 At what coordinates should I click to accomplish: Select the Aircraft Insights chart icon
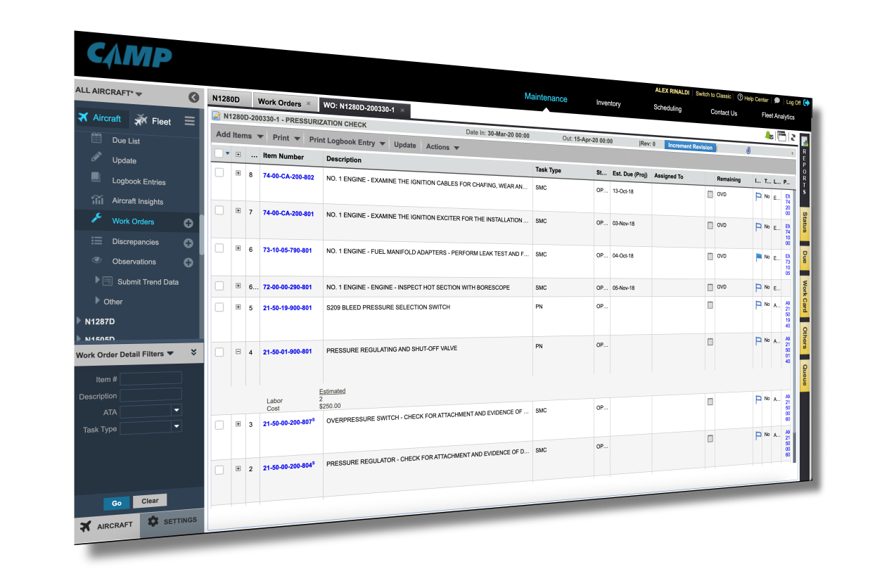98,200
